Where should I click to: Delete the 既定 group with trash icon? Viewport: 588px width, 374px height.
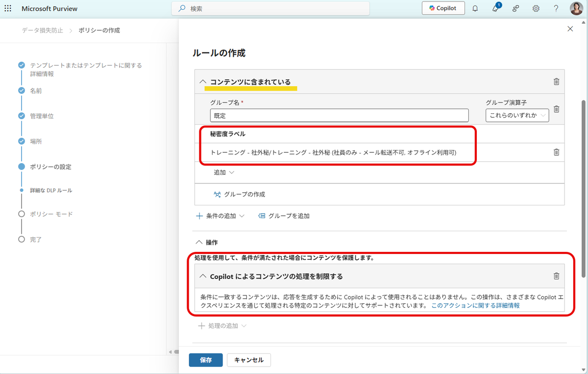click(x=556, y=109)
